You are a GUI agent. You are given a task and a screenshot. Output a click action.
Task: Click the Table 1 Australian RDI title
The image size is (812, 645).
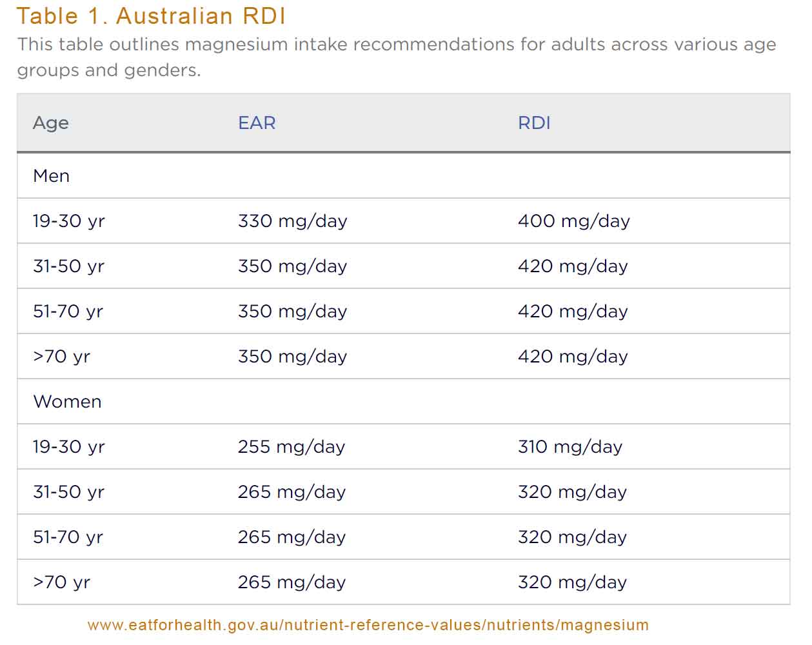click(151, 15)
